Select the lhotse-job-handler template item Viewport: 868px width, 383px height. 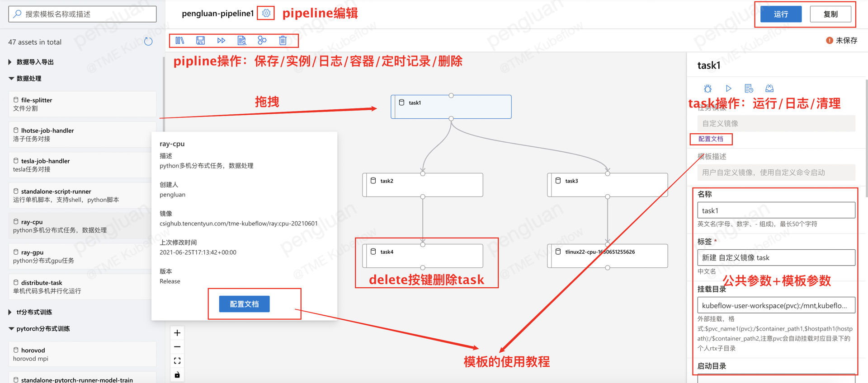[82, 135]
